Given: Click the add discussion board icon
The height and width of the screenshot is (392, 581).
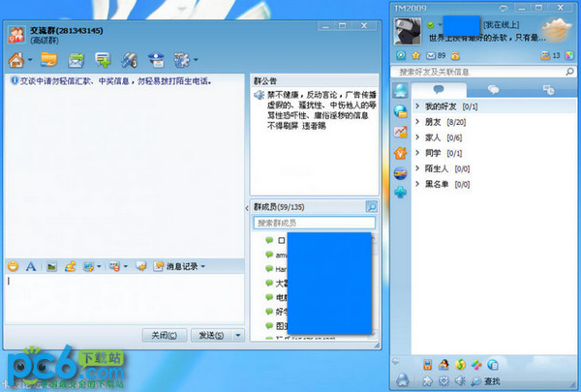Looking at the screenshot, I should point(103,60).
